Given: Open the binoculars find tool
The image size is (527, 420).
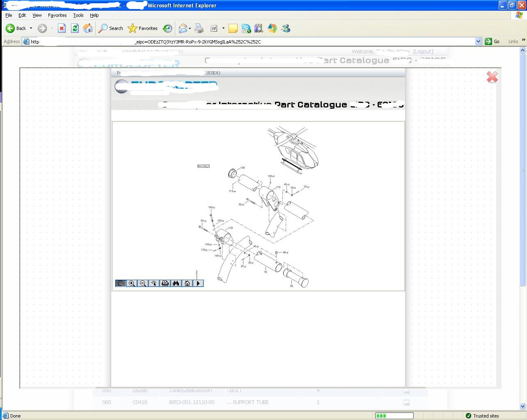Looking at the screenshot, I should point(176,283).
